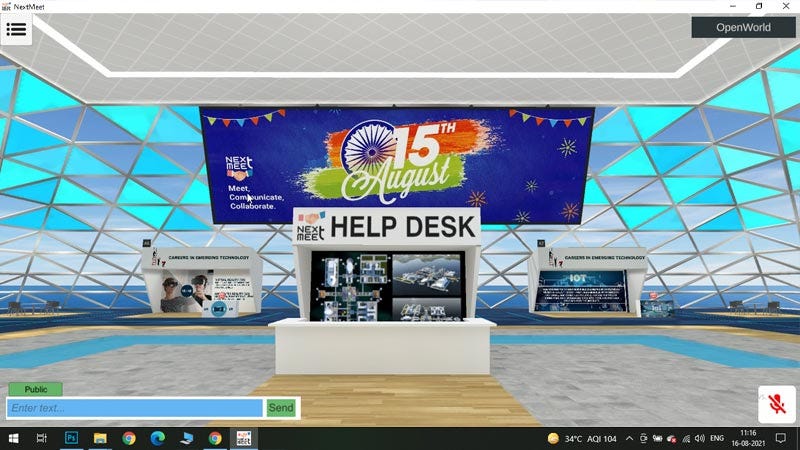Open the volume control in tray
The height and width of the screenshot is (450, 800).
[699, 438]
